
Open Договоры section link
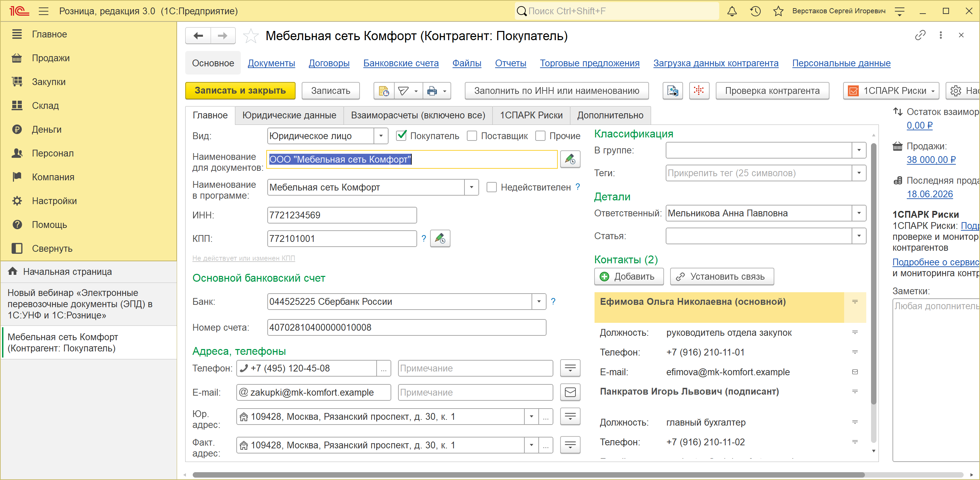click(329, 63)
